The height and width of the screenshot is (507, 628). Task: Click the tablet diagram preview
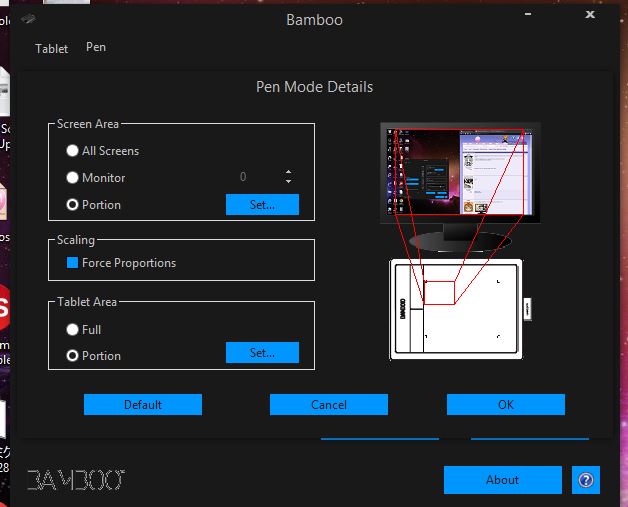(461, 309)
